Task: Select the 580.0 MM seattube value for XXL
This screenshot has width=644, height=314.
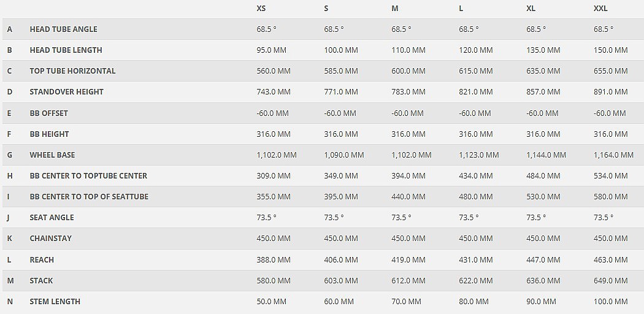Action: [610, 197]
